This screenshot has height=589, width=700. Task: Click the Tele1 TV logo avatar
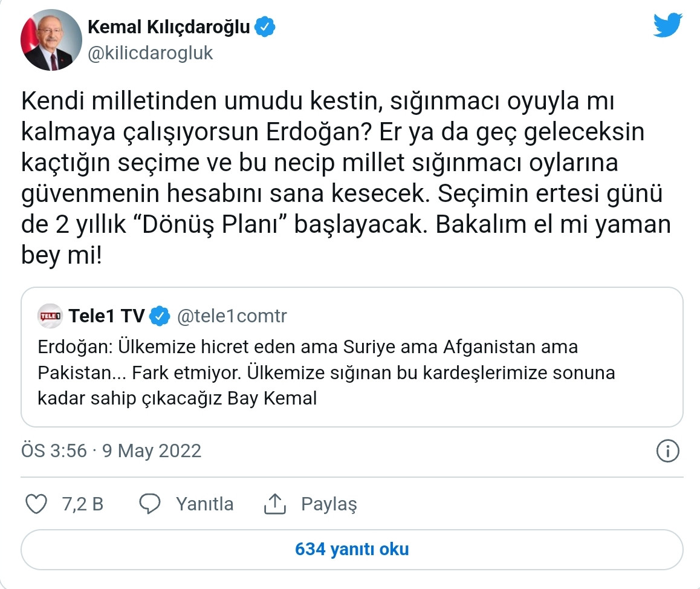coord(52,315)
